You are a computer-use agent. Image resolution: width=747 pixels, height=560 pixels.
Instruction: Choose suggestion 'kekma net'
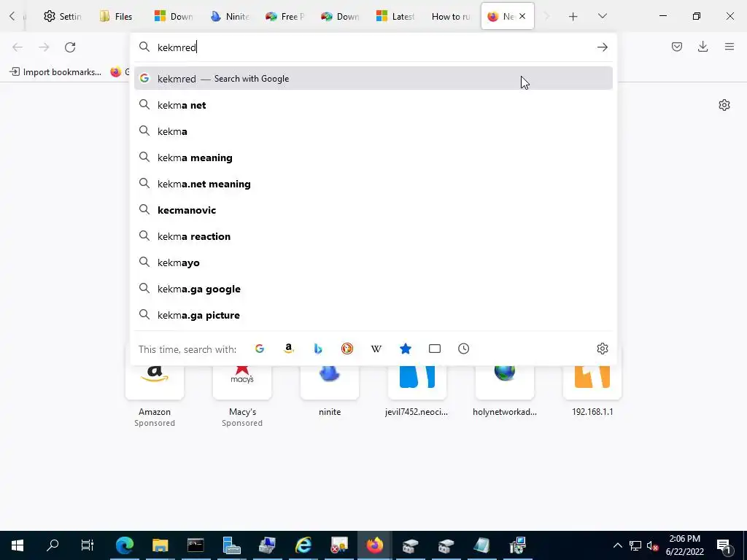click(x=373, y=105)
